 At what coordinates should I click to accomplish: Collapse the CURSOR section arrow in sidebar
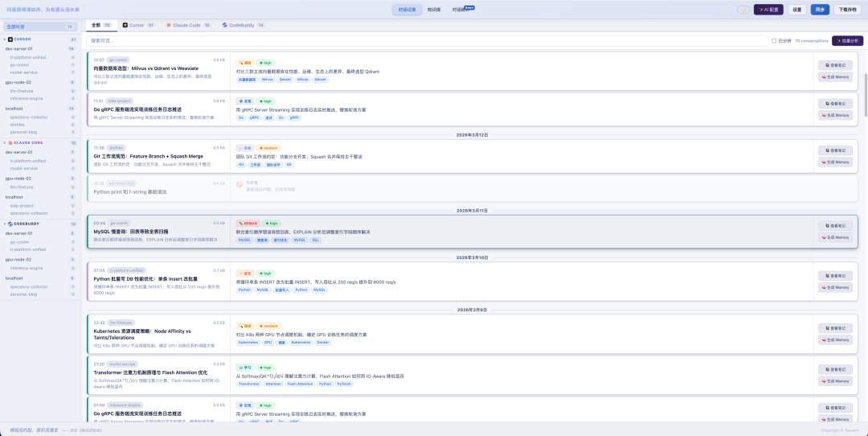(x=5, y=39)
